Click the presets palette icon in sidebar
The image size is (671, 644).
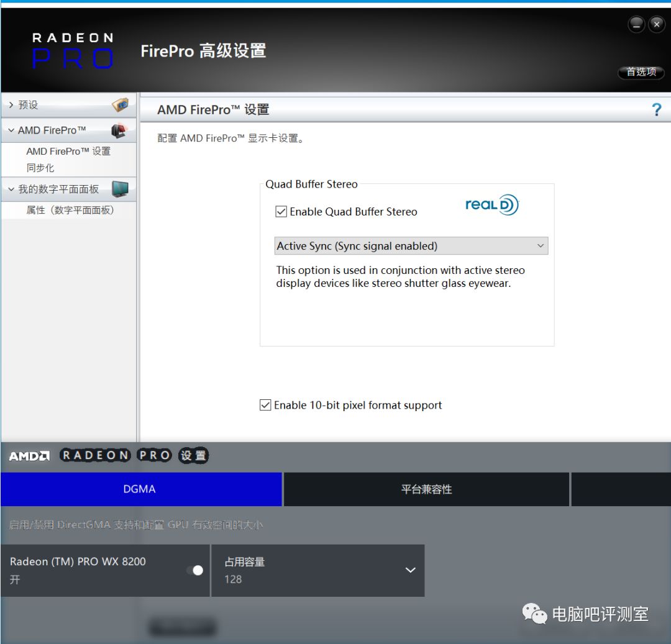(121, 104)
